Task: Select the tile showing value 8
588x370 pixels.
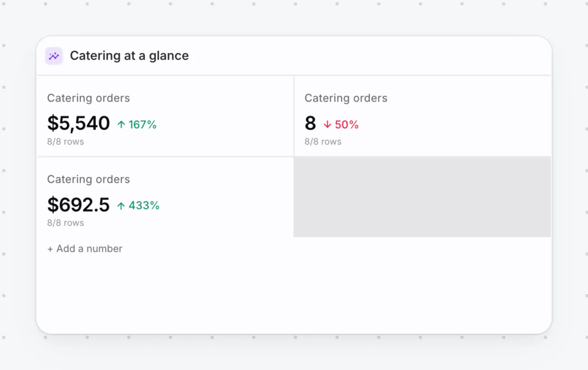Action: pyautogui.click(x=423, y=116)
